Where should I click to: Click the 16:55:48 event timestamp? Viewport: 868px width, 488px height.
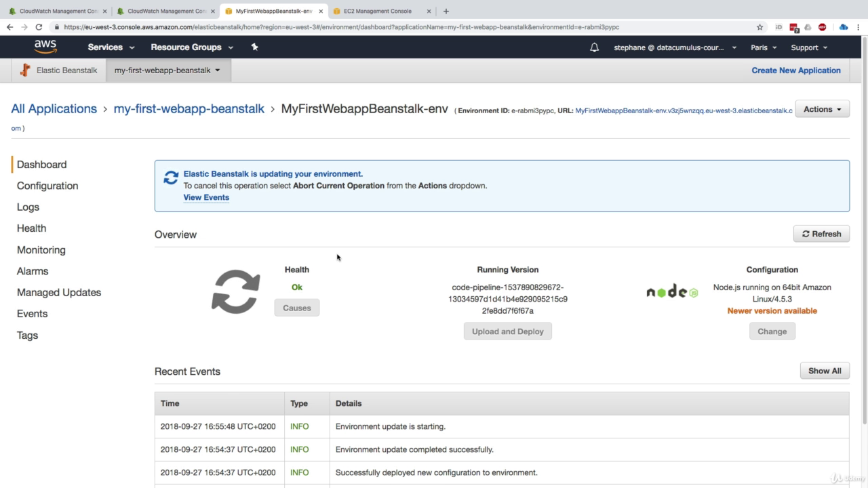[x=218, y=427]
